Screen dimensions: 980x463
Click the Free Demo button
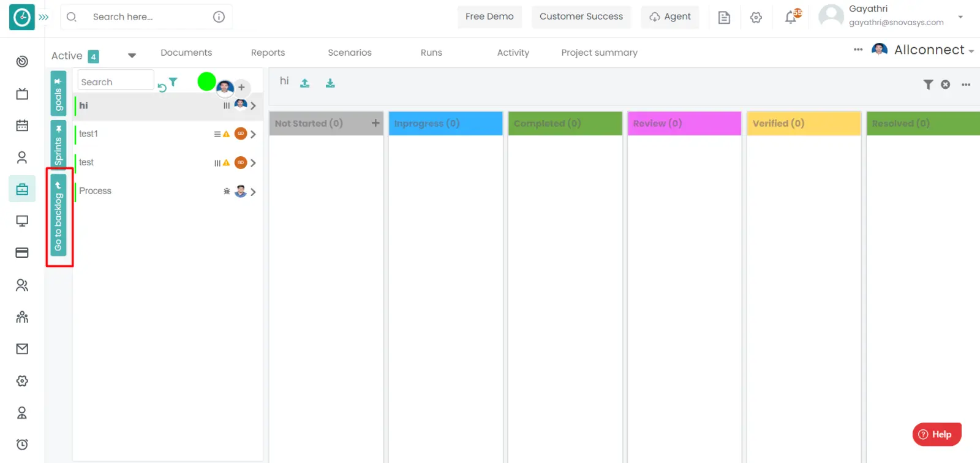tap(489, 17)
